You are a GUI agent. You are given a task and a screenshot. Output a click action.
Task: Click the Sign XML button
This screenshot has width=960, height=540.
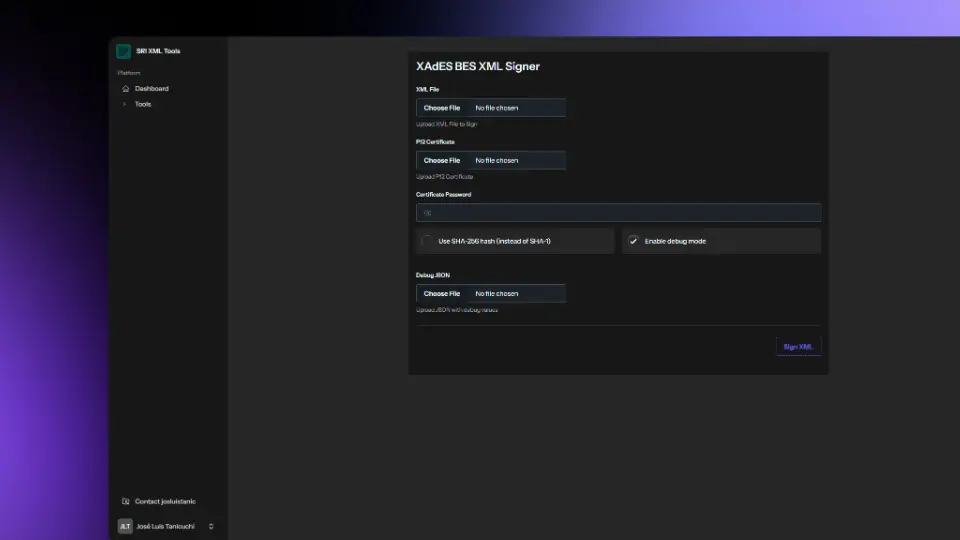click(798, 347)
